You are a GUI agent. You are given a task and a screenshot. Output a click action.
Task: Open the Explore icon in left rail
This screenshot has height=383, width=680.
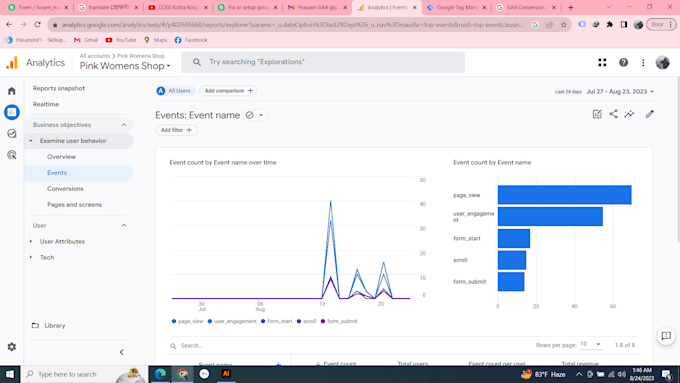[12, 134]
